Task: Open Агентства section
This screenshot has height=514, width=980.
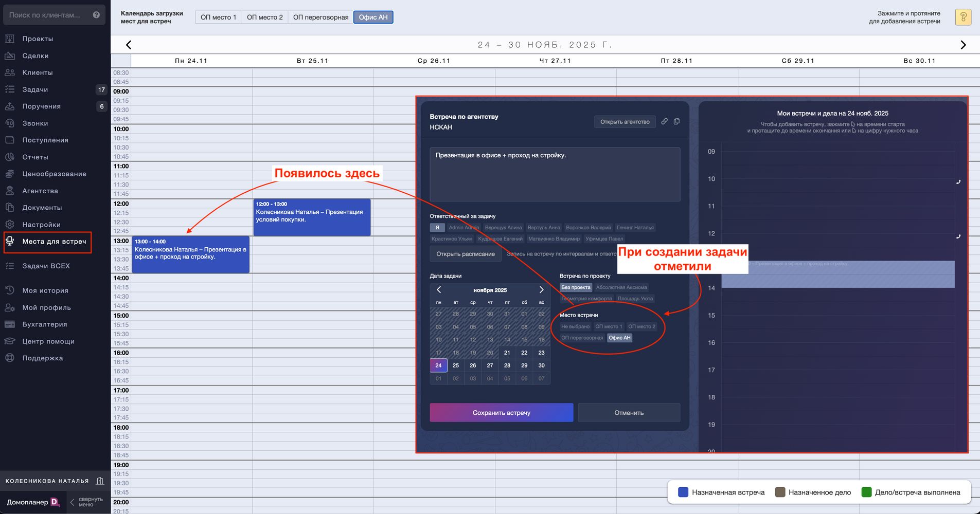Action: point(40,191)
